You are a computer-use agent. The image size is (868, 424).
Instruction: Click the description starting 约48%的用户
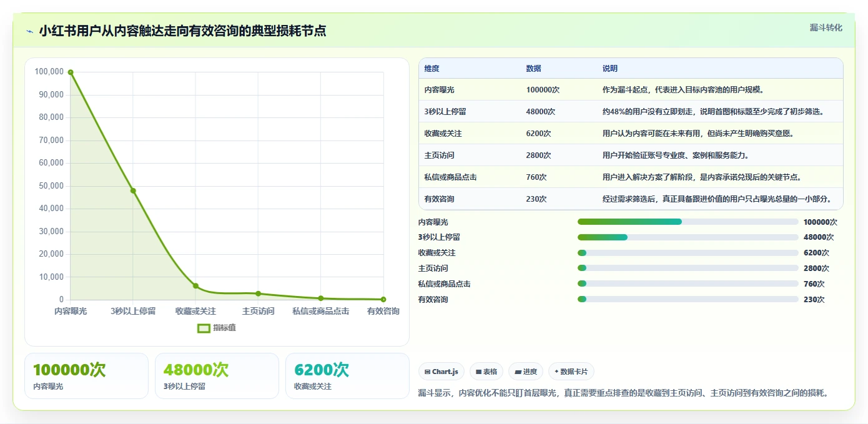point(715,112)
